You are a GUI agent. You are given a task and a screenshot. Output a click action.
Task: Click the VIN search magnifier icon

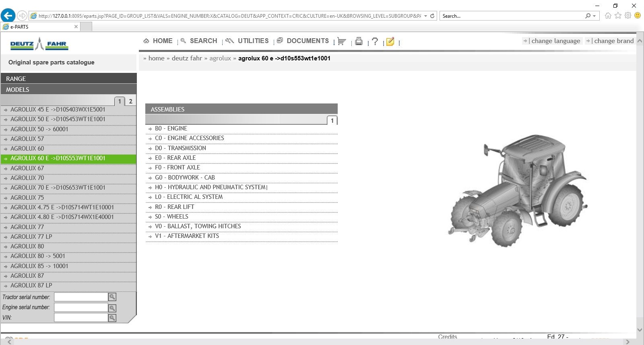click(112, 318)
